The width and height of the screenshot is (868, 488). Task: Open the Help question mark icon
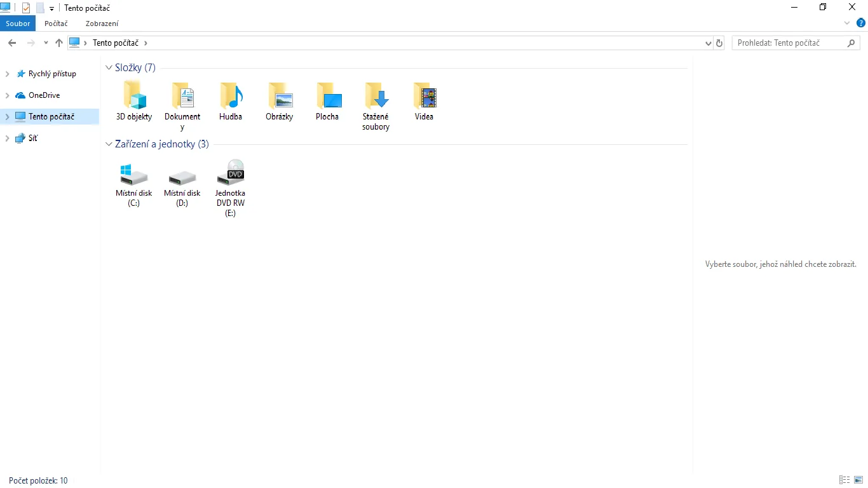(x=861, y=23)
